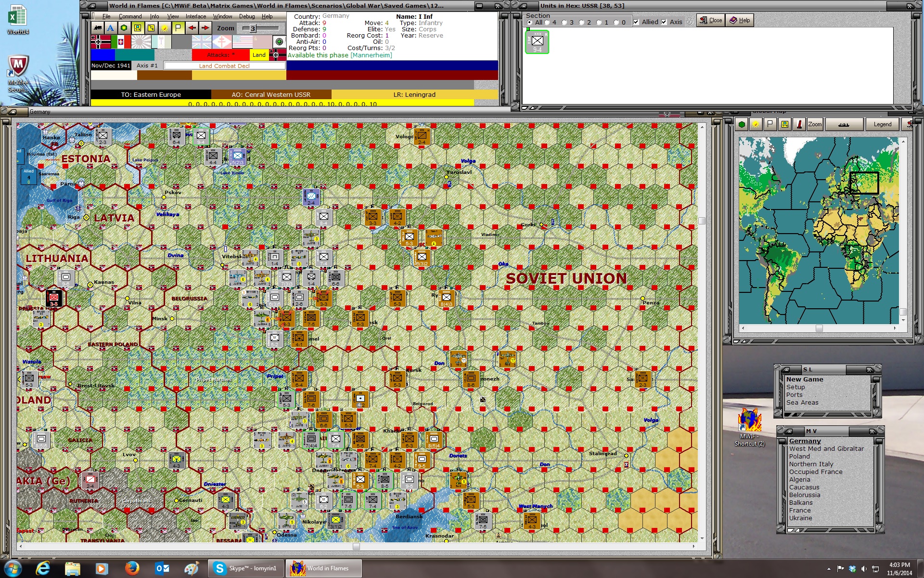Viewport: 924px width, 578px height.
Task: Open the Worth14 Excel file on desktop
Action: click(x=18, y=19)
